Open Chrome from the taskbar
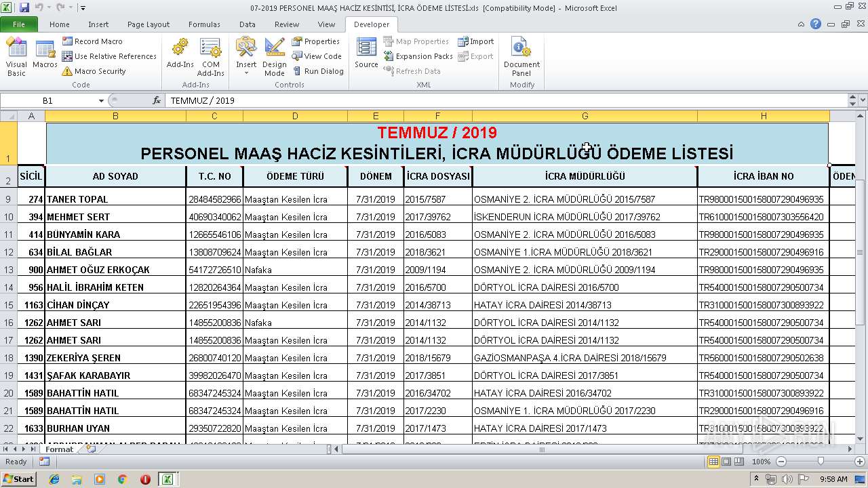The width and height of the screenshot is (868, 488). [x=123, y=479]
